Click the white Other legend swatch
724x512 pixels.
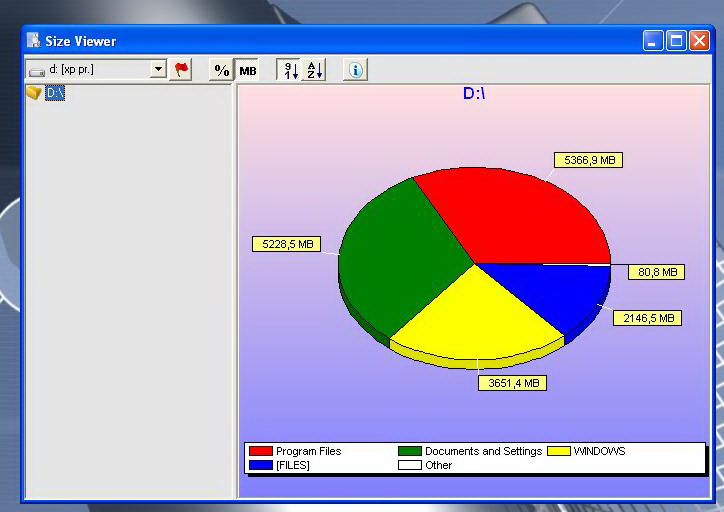coord(410,465)
